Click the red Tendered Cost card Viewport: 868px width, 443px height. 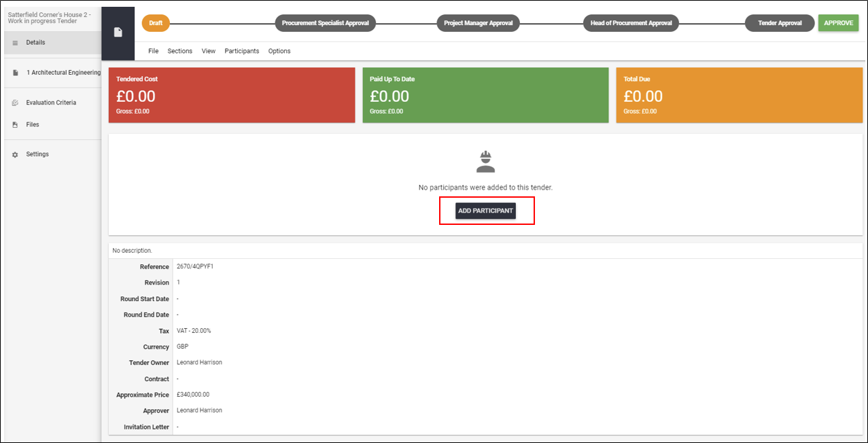(232, 95)
